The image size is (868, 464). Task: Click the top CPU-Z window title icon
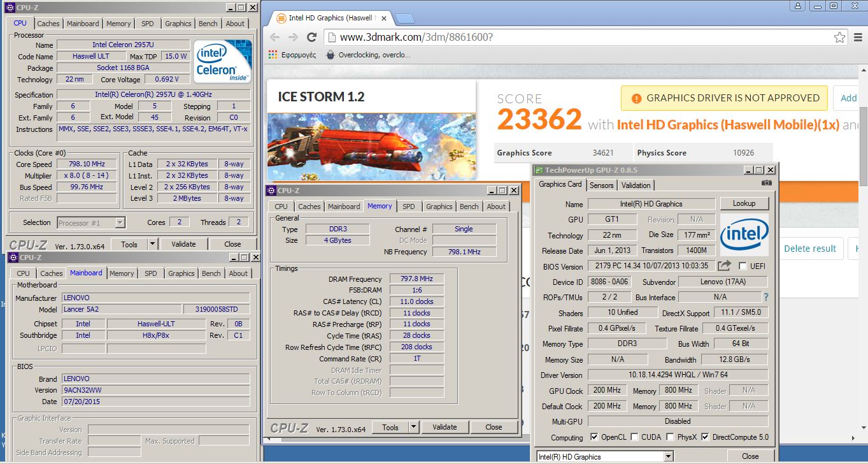(10, 8)
